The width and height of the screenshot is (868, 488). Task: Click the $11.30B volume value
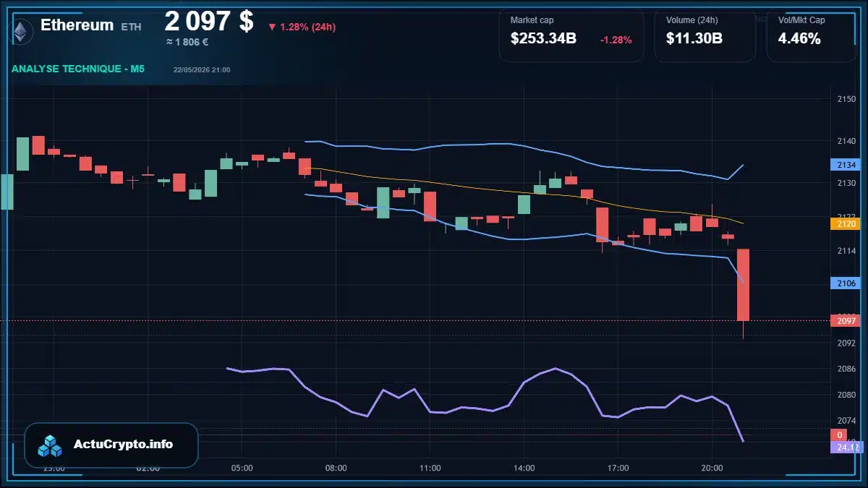point(694,39)
